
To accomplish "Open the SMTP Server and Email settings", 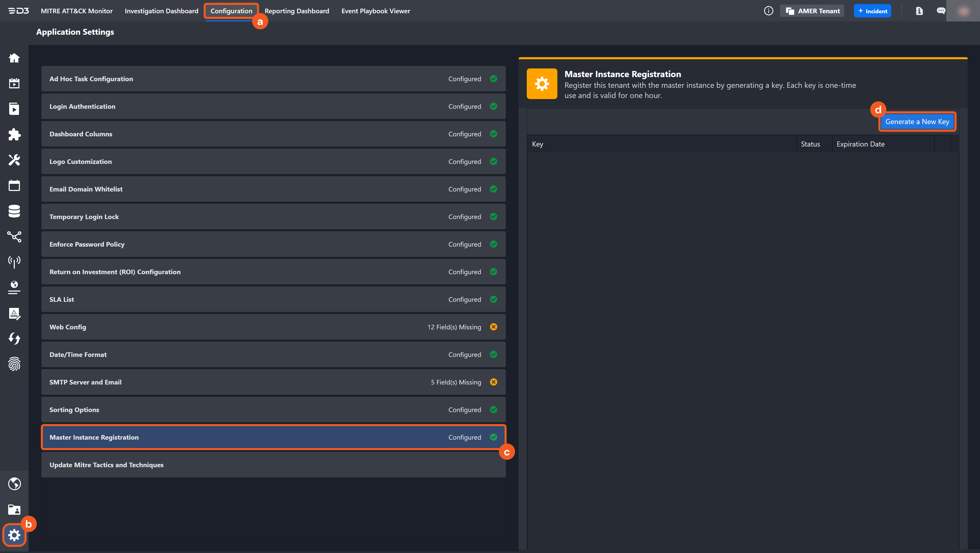I will (273, 382).
